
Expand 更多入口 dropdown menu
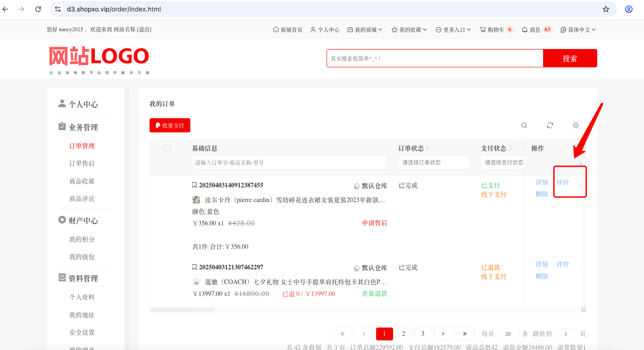(x=453, y=30)
